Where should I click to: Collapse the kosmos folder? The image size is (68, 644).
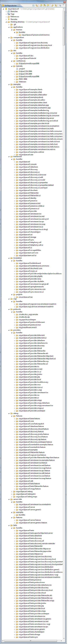[12, 30]
